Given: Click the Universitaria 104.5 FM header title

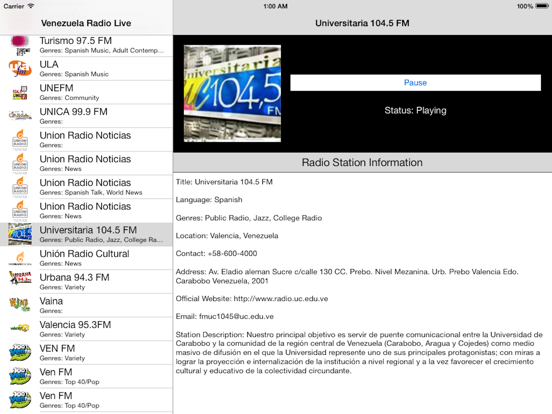Looking at the screenshot, I should pos(362,23).
